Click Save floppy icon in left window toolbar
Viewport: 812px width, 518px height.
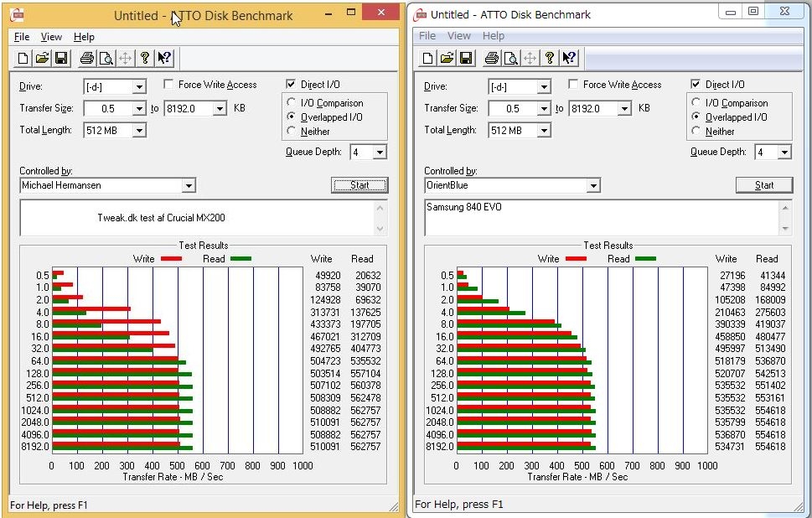[61, 58]
